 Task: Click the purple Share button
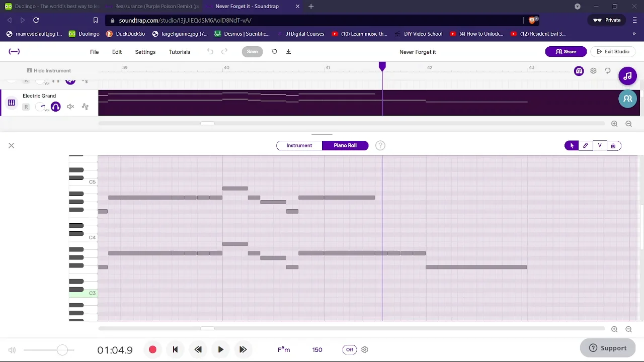[x=566, y=52]
